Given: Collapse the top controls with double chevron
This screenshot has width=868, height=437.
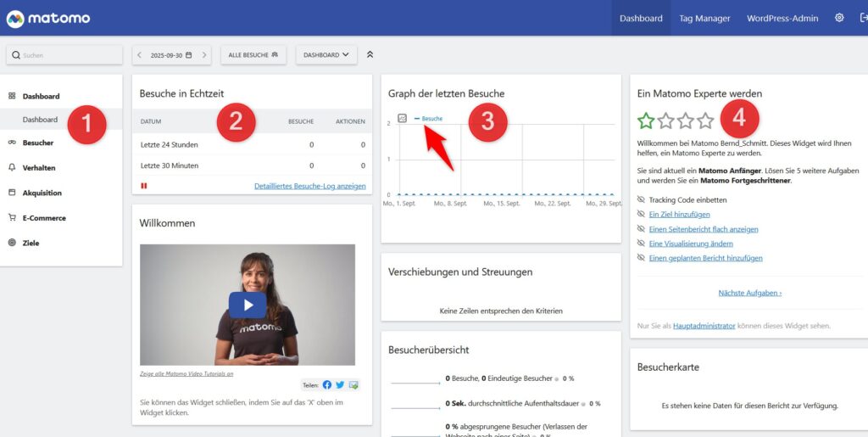Looking at the screenshot, I should (x=370, y=55).
